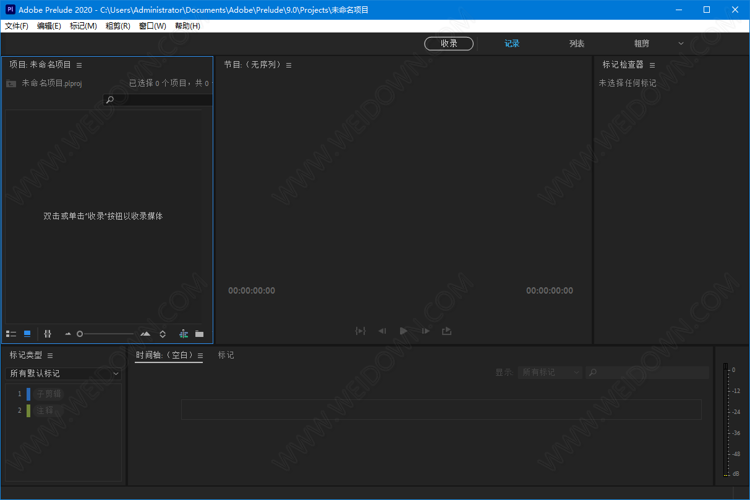This screenshot has height=500, width=750.
Task: Close the Adobe Prelude window
Action: pyautogui.click(x=735, y=10)
